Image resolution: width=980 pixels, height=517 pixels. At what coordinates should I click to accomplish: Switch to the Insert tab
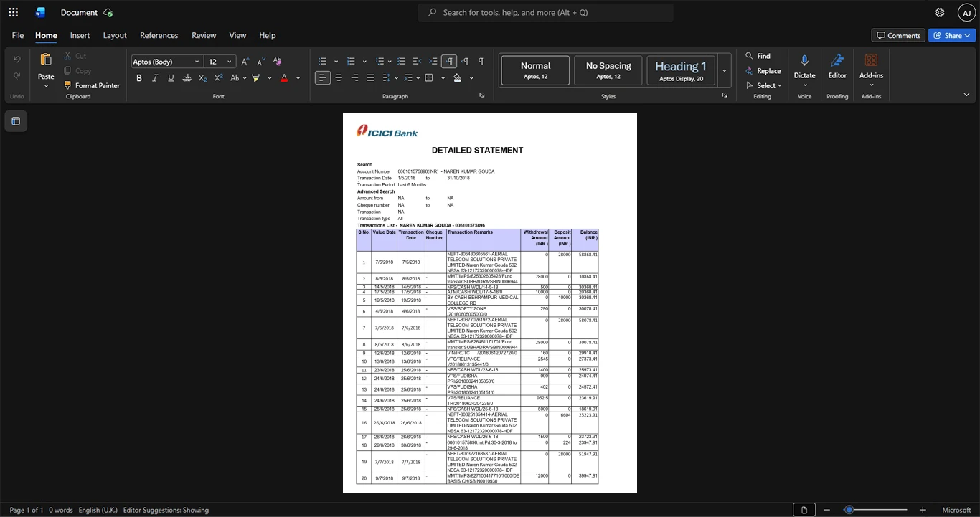(80, 35)
